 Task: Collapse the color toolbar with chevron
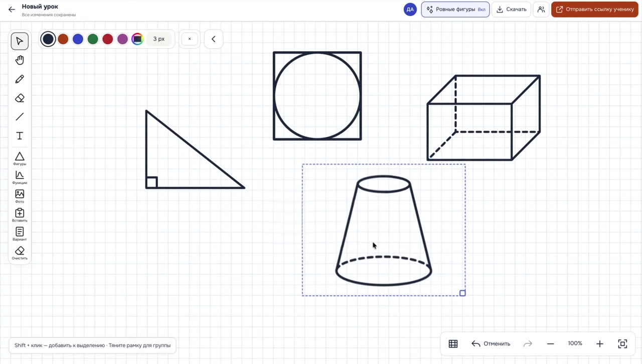214,39
